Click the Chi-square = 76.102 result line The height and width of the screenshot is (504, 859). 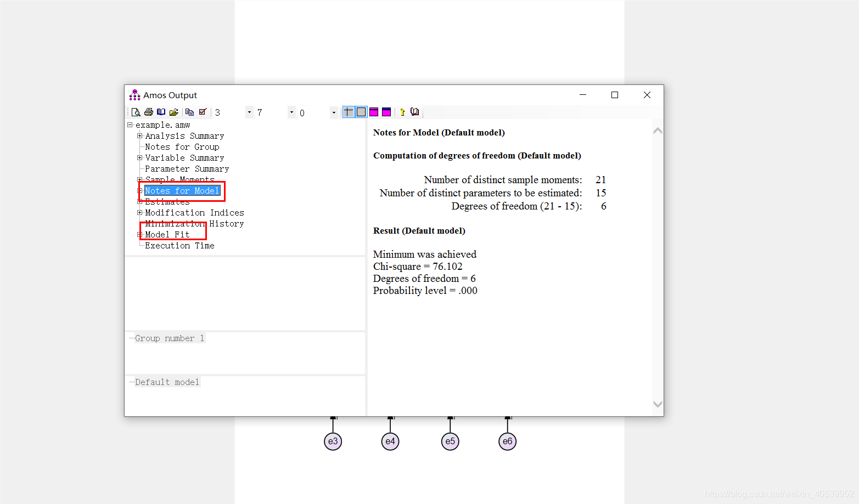click(x=418, y=267)
